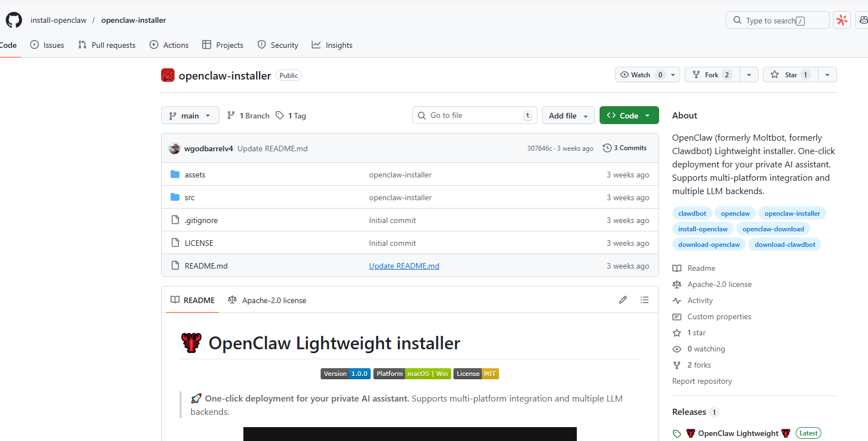
Task: Expand the main branch selector
Action: (x=190, y=116)
